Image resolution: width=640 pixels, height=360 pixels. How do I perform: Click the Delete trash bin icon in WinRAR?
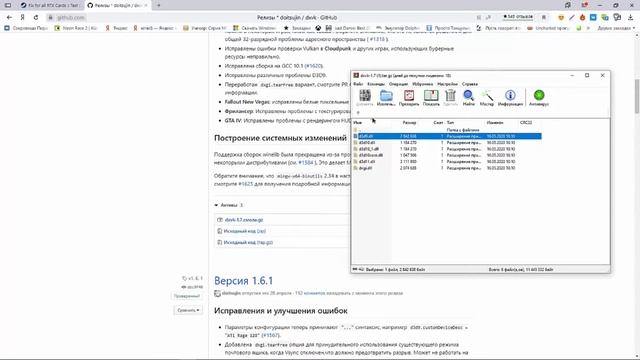pyautogui.click(x=450, y=98)
